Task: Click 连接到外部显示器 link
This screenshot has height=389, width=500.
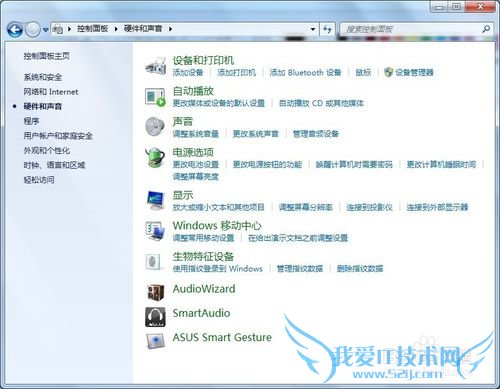Action: point(437,207)
